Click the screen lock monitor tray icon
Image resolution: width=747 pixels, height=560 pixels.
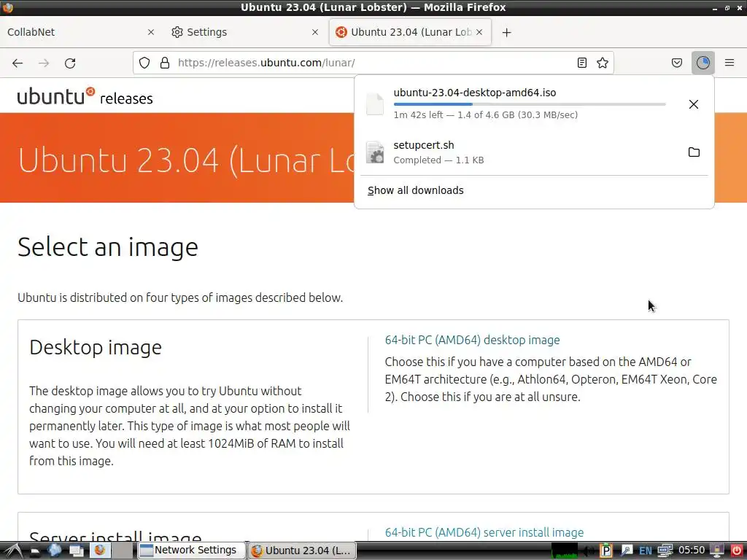(x=717, y=551)
